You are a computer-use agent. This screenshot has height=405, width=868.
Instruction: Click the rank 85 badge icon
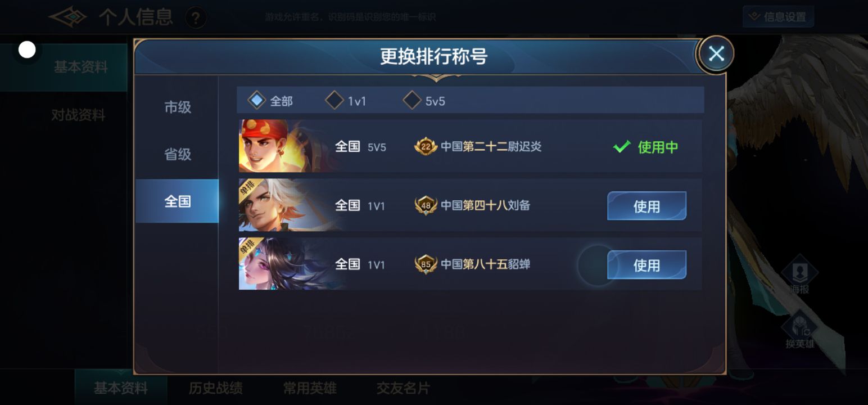426,264
